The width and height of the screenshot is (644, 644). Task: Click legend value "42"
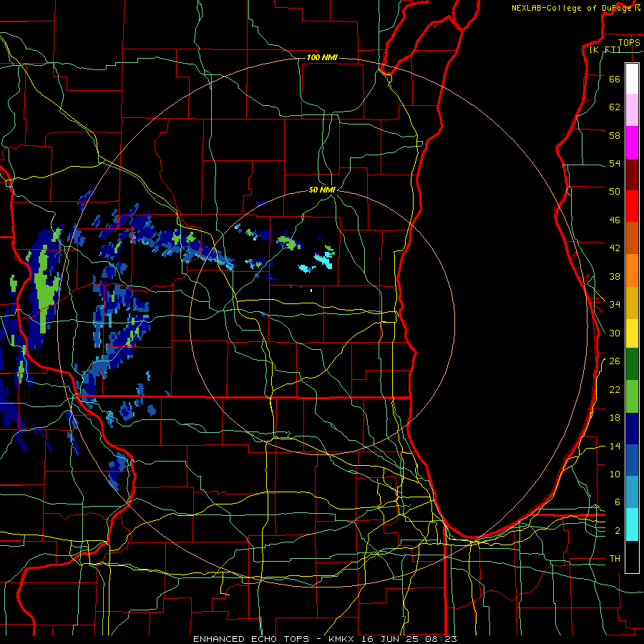(615, 248)
